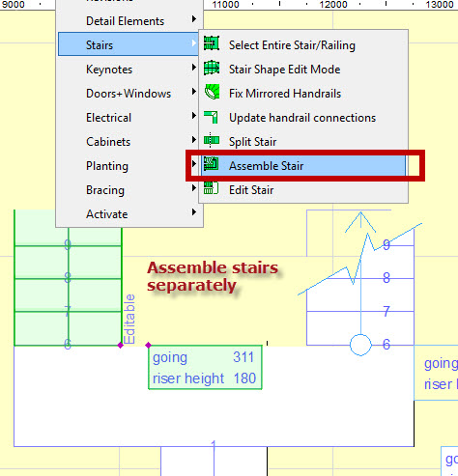Choose Select Entire Stair/Railing command
Screen dimensions: 458x476
coord(303,45)
